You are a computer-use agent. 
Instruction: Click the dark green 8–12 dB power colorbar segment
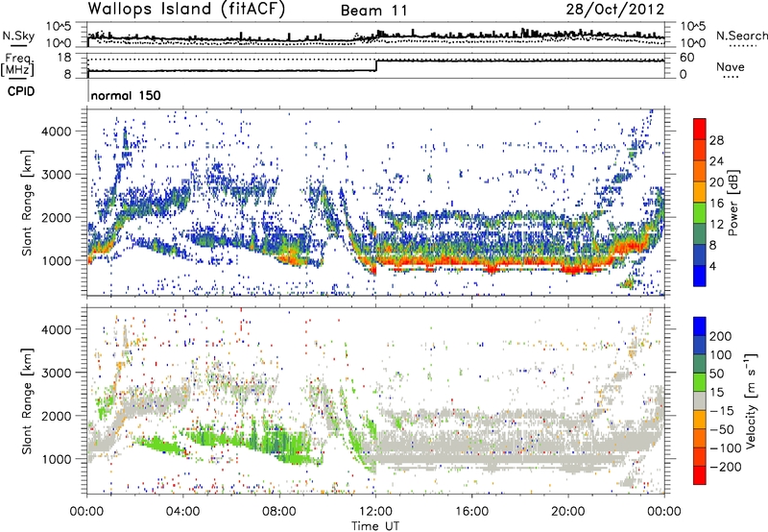tap(700, 234)
